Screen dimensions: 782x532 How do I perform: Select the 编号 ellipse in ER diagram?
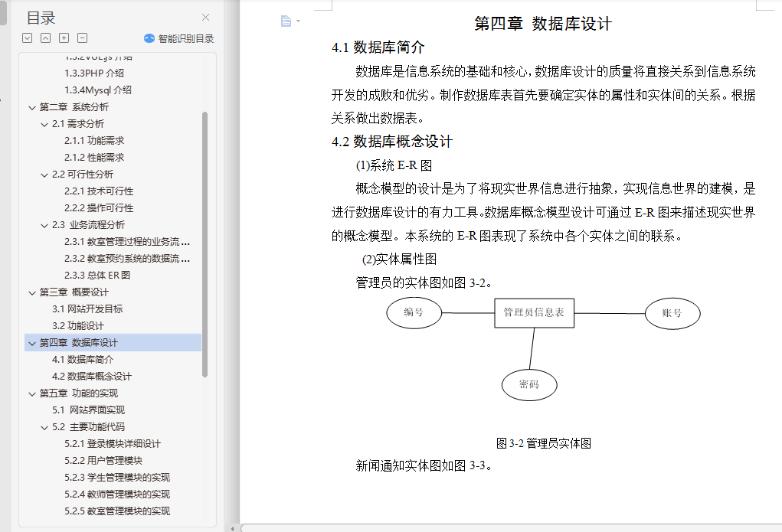414,312
